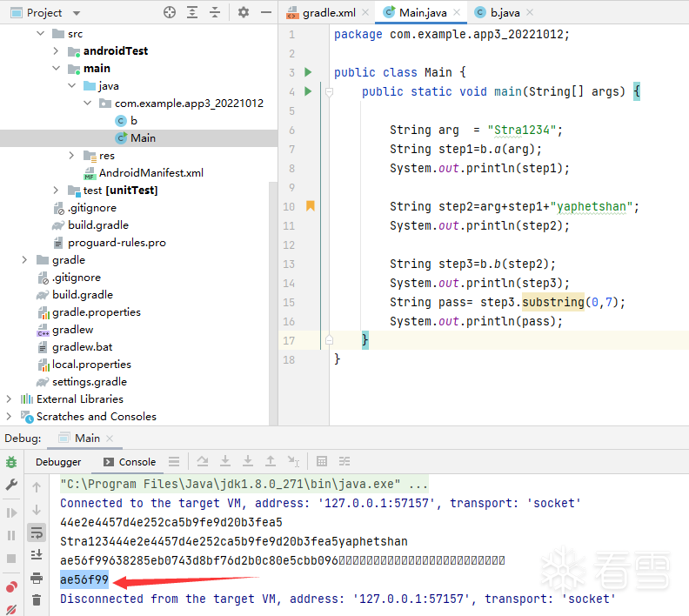
Task: Switch to the Debugger tab
Action: (x=58, y=462)
